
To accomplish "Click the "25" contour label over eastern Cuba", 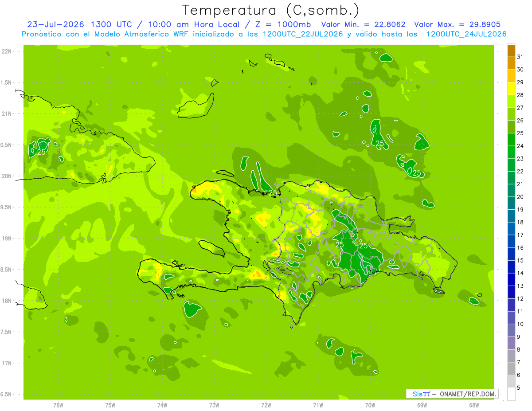I will [42, 152].
